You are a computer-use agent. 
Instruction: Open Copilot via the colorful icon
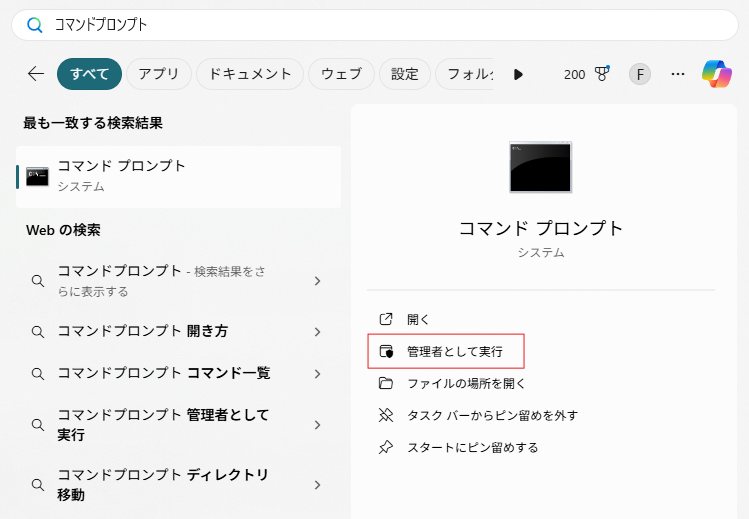[716, 74]
